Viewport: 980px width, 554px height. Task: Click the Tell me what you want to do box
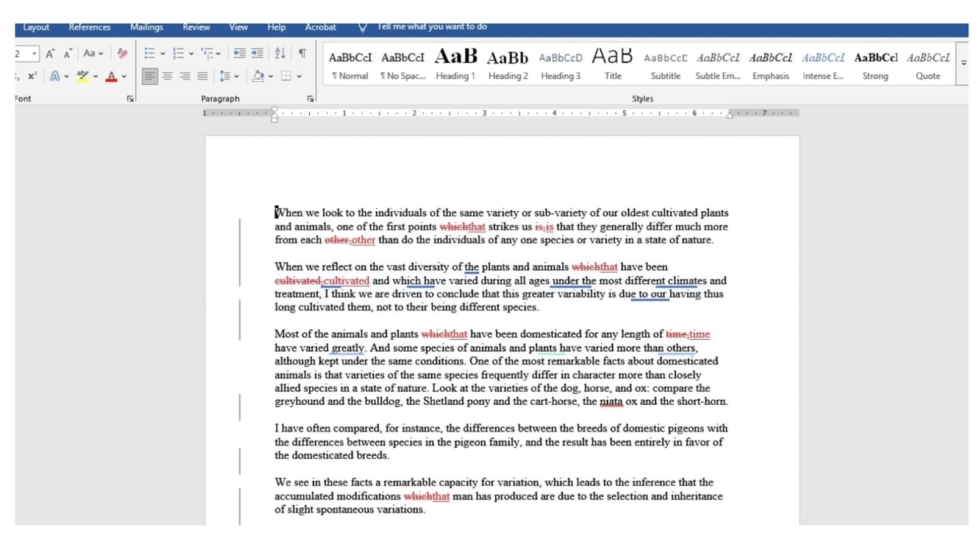click(432, 27)
